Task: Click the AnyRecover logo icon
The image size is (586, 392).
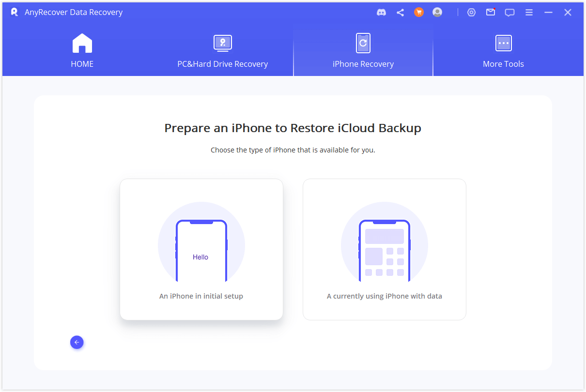Action: (15, 12)
